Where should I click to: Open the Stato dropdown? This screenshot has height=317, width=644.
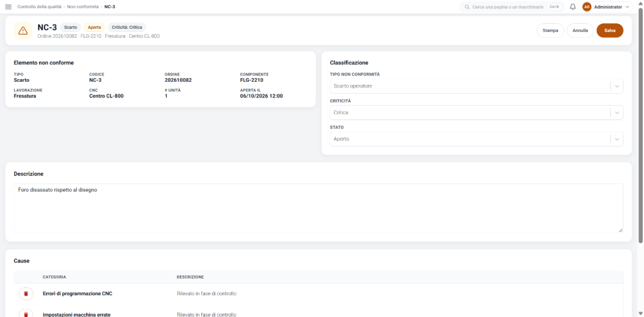477,139
